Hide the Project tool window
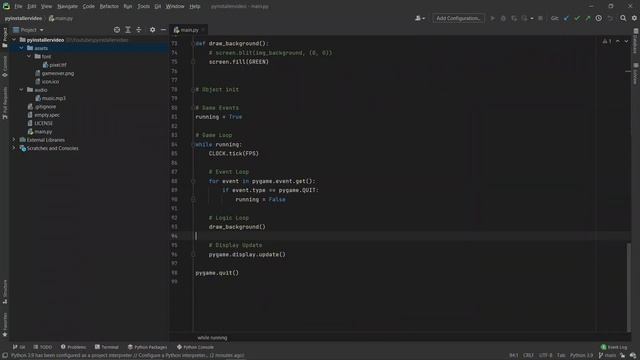 point(163,30)
